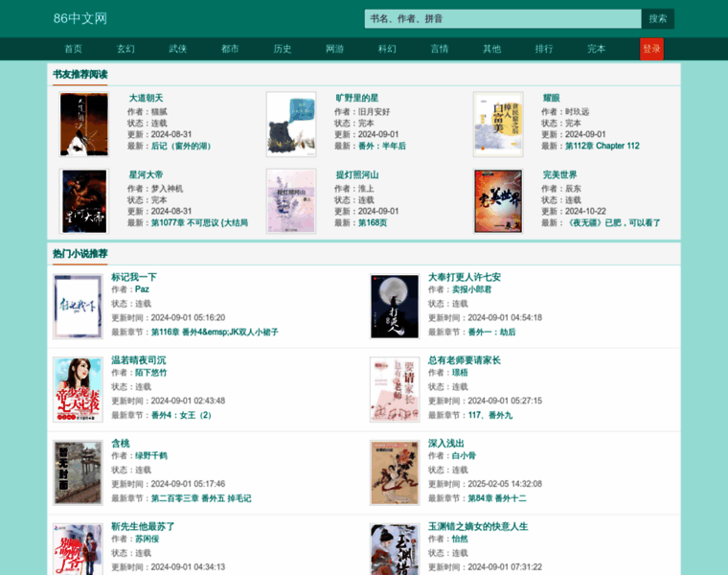The width and height of the screenshot is (728, 575).
Task: Open the 言情 category
Action: pos(440,49)
